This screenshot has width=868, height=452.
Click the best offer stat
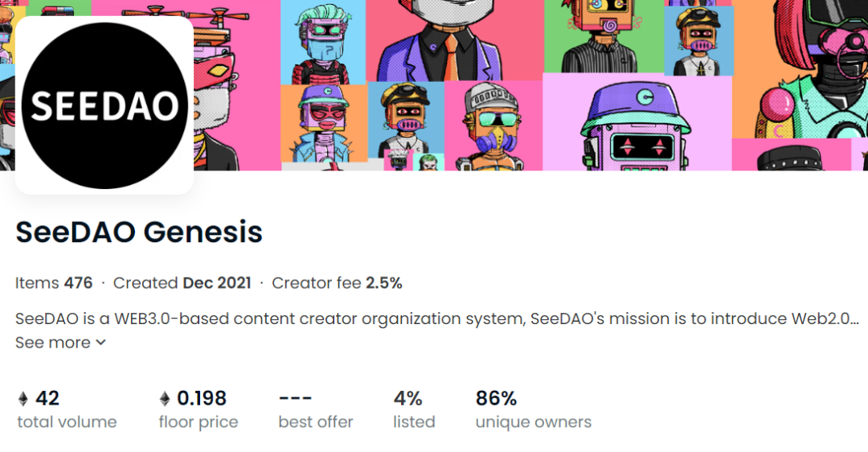pyautogui.click(x=315, y=409)
